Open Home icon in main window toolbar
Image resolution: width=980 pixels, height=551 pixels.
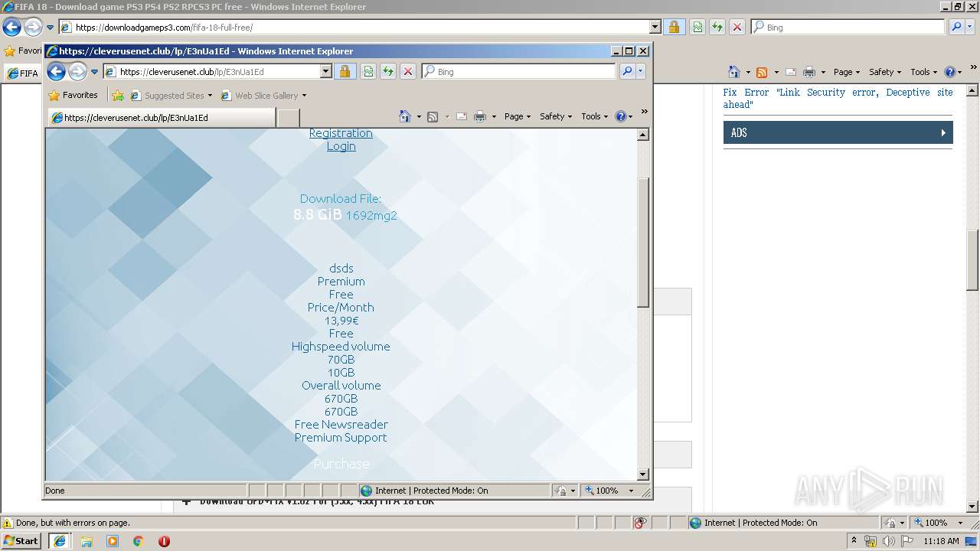(x=734, y=72)
